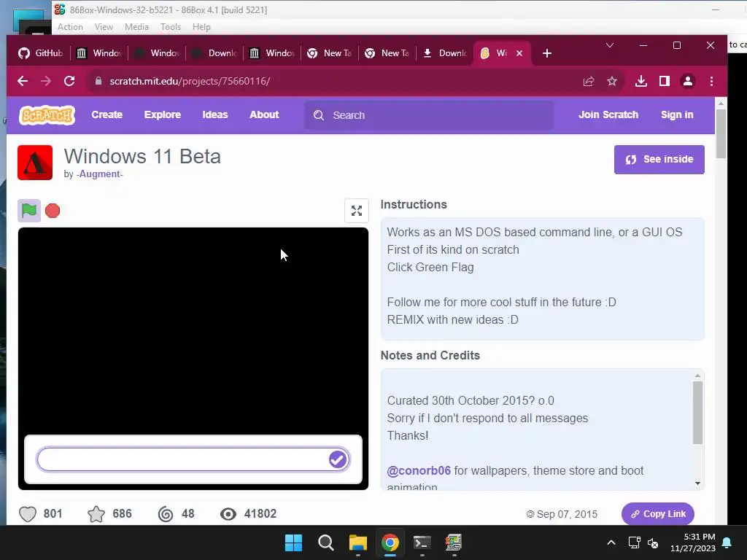This screenshot has height=560, width=747.
Task: Click the eye views icon
Action: [x=228, y=514]
